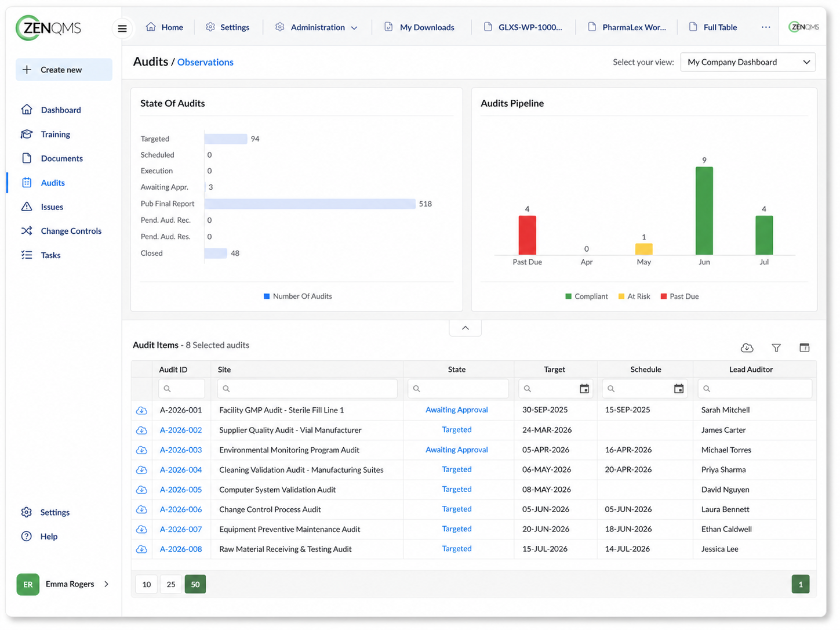The height and width of the screenshot is (630, 840).
Task: Toggle Number Of Audits legend item
Action: tap(298, 296)
